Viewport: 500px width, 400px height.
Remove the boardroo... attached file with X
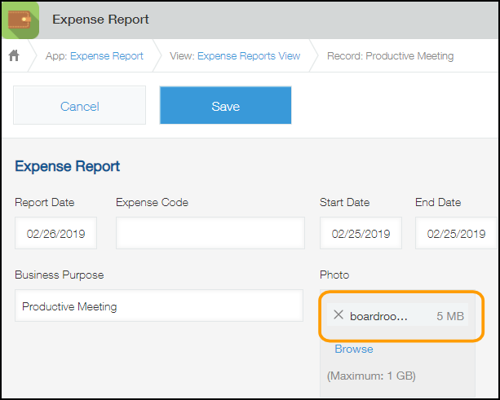tap(338, 314)
